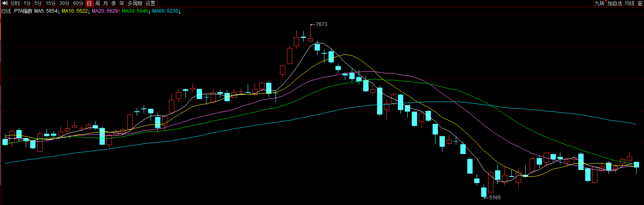The height and width of the screenshot is (205, 644).
Task: Select the 15分 period tab
Action: click(x=51, y=3)
